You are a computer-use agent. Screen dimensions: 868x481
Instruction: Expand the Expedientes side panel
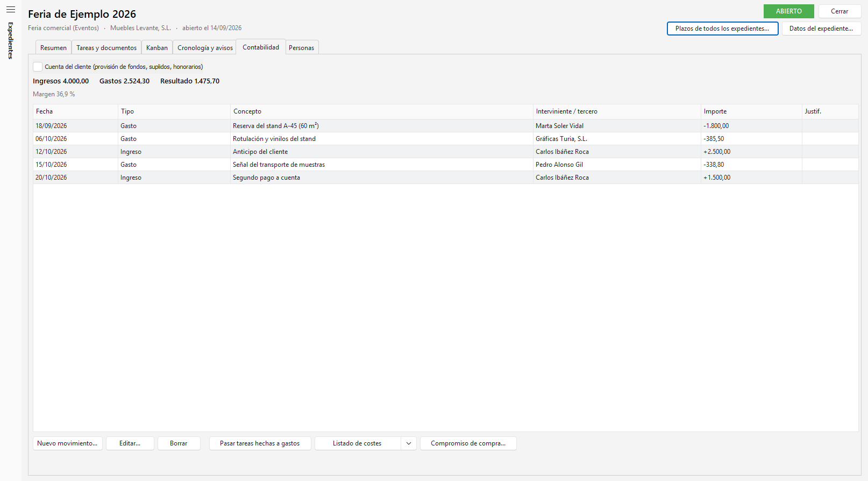pos(10,40)
